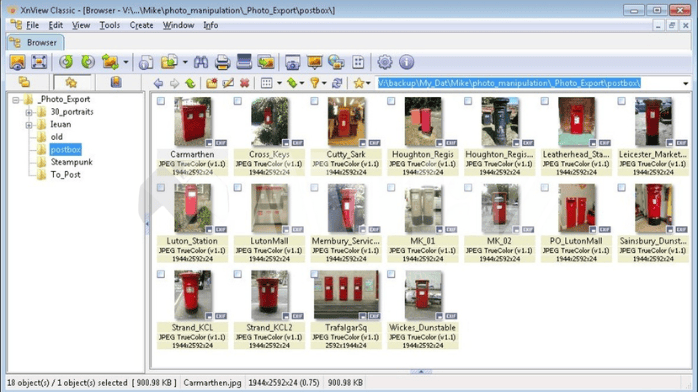Go up one folder level icon
Screen dimensions: 698x392
[190, 83]
